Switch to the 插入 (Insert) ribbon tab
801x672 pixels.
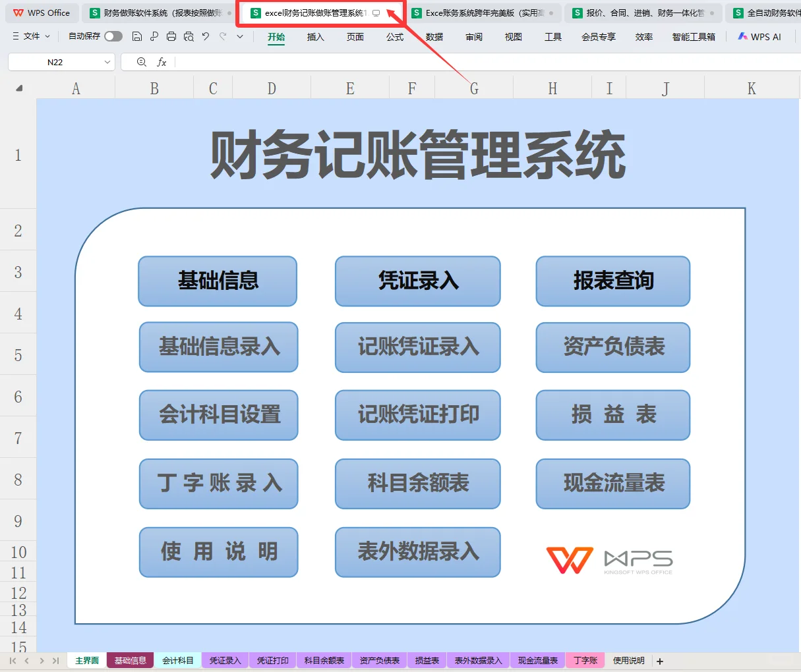pos(316,37)
